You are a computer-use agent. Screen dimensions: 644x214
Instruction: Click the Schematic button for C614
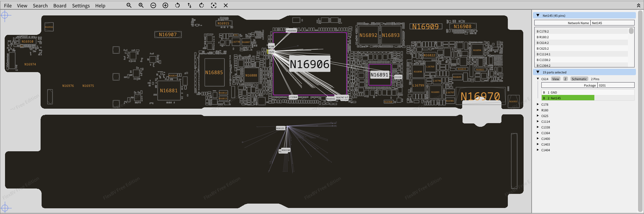click(579, 79)
